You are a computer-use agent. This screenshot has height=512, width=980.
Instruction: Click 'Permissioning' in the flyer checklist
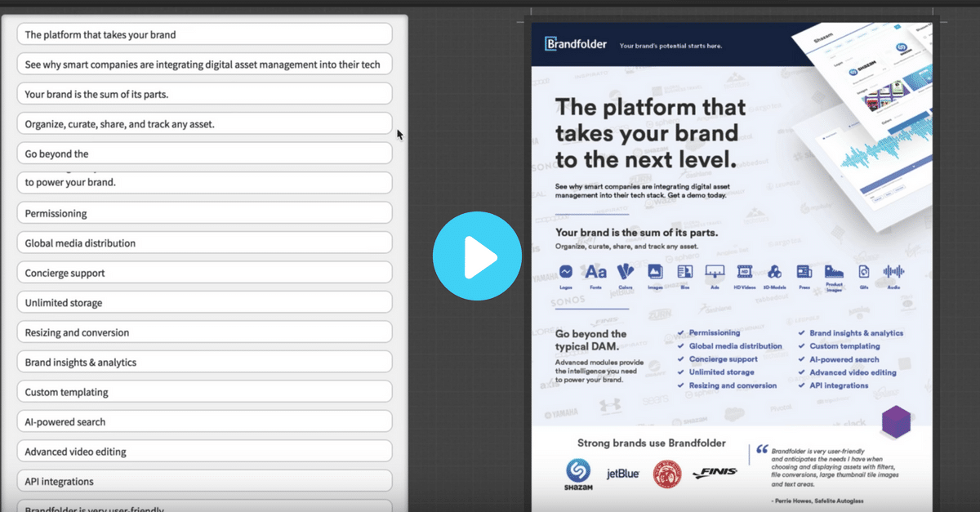coord(715,333)
